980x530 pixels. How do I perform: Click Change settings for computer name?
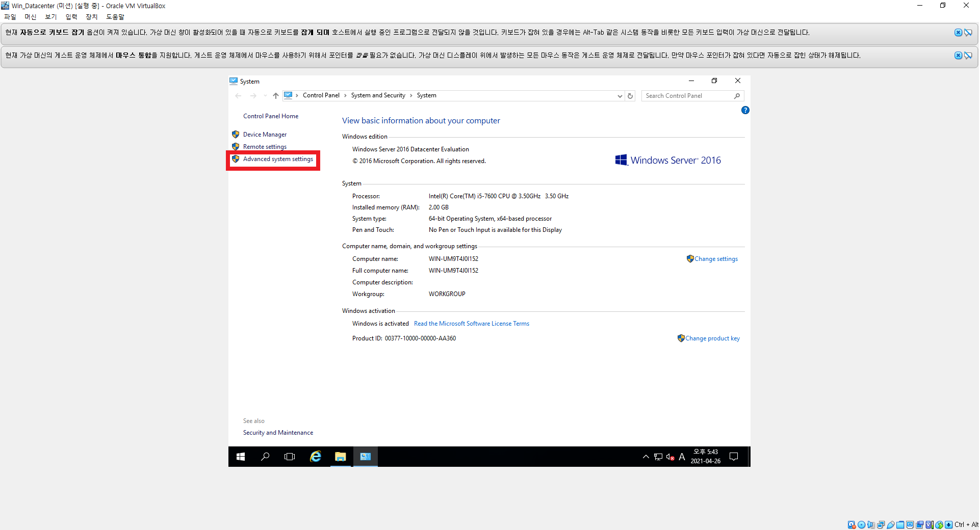[716, 259]
